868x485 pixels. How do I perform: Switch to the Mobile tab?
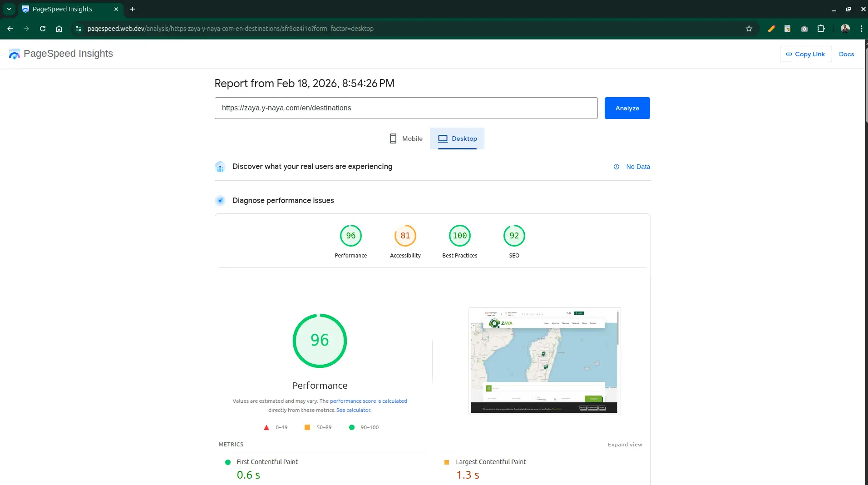point(406,139)
